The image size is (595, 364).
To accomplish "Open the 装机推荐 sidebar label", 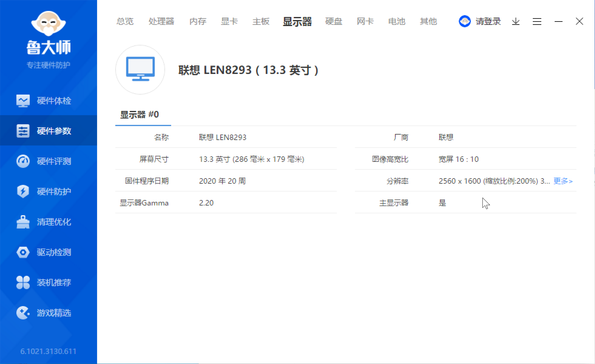I will click(54, 282).
